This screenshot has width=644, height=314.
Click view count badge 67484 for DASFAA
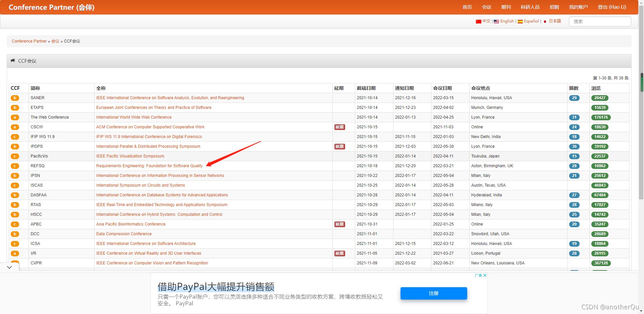point(600,195)
